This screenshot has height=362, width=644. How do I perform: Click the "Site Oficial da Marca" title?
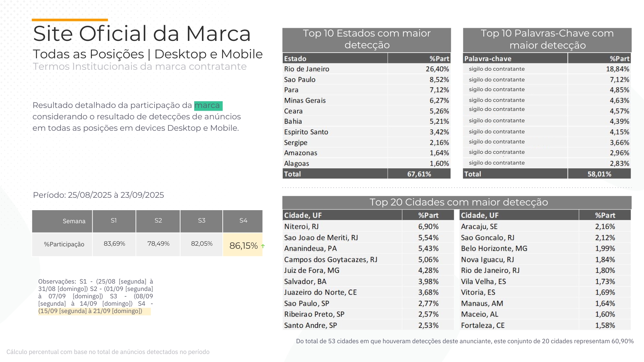pyautogui.click(x=142, y=34)
